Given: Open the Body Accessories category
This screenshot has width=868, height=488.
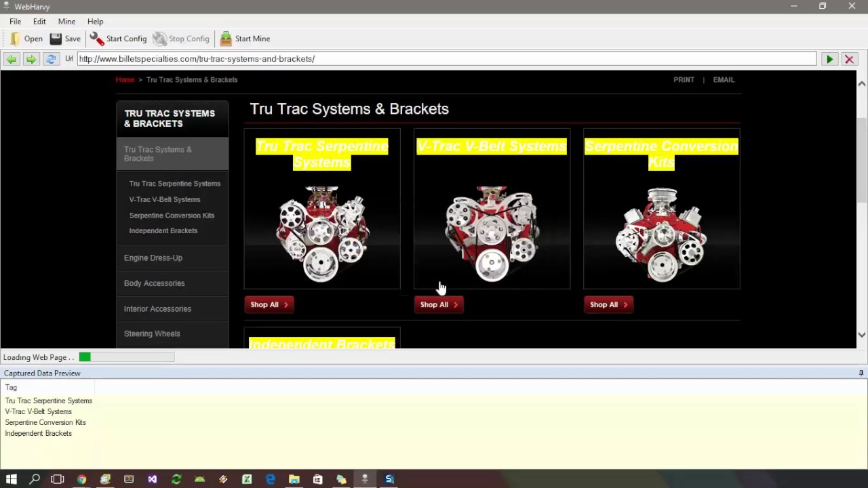Looking at the screenshot, I should point(154,283).
